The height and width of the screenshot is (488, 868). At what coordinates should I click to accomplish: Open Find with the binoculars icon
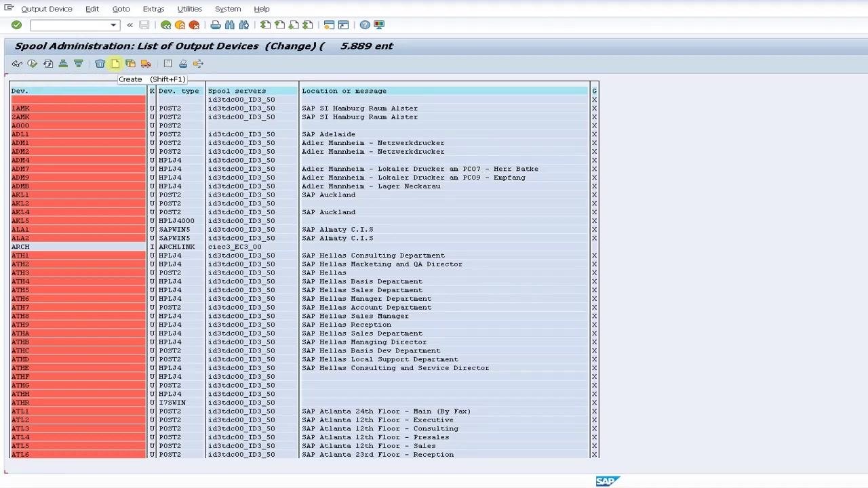click(229, 25)
